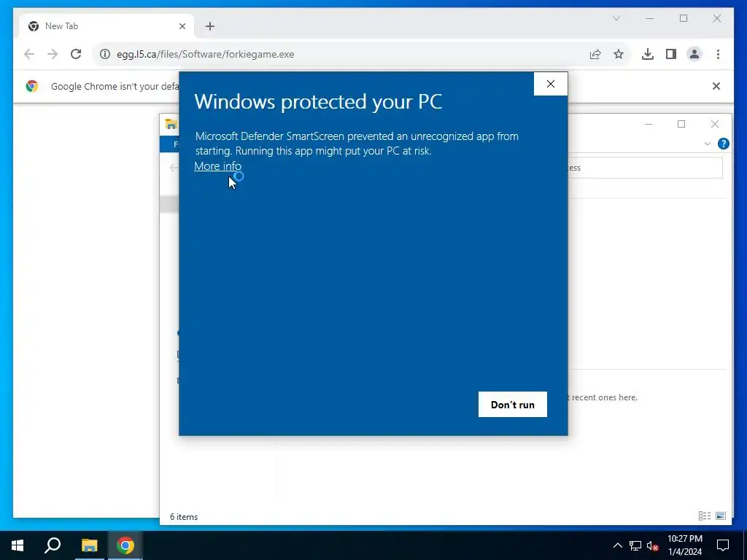Open Chrome three-dot menu
This screenshot has width=747, height=560.
pyautogui.click(x=718, y=54)
